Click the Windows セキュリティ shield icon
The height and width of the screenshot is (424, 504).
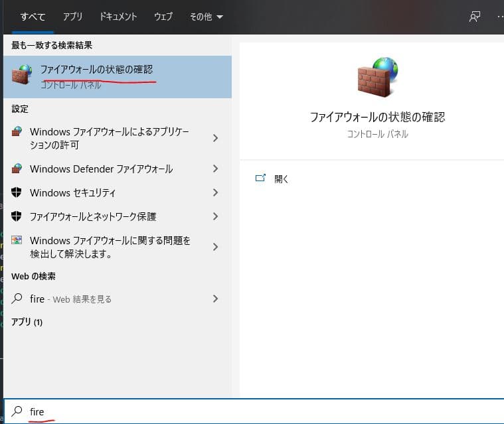pyautogui.click(x=17, y=193)
